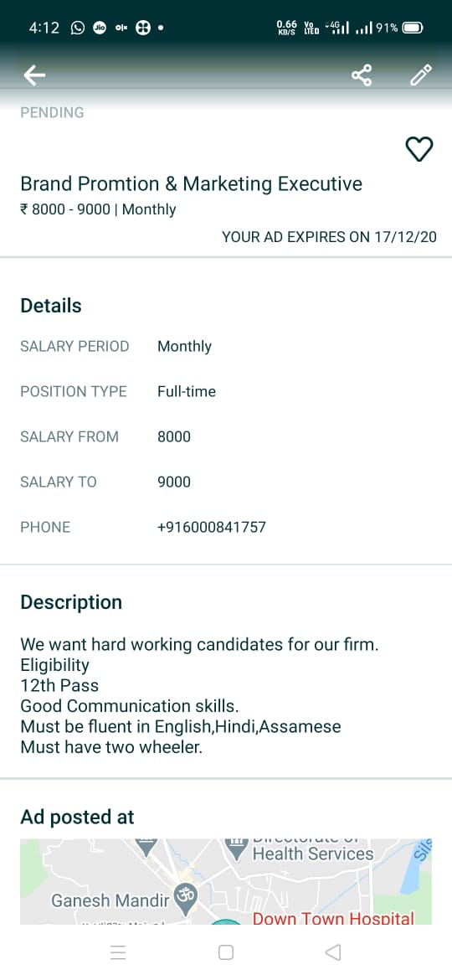Tap the PENDING status label
452x980 pixels.
click(x=53, y=112)
